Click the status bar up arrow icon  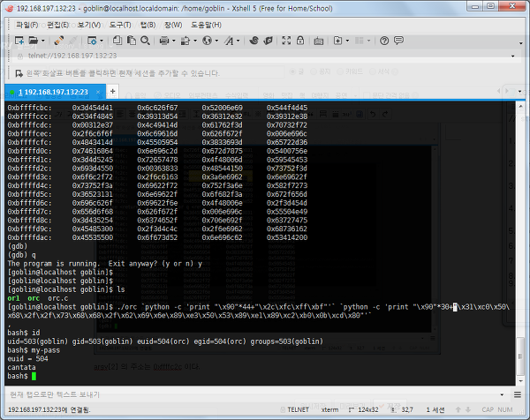(458, 409)
